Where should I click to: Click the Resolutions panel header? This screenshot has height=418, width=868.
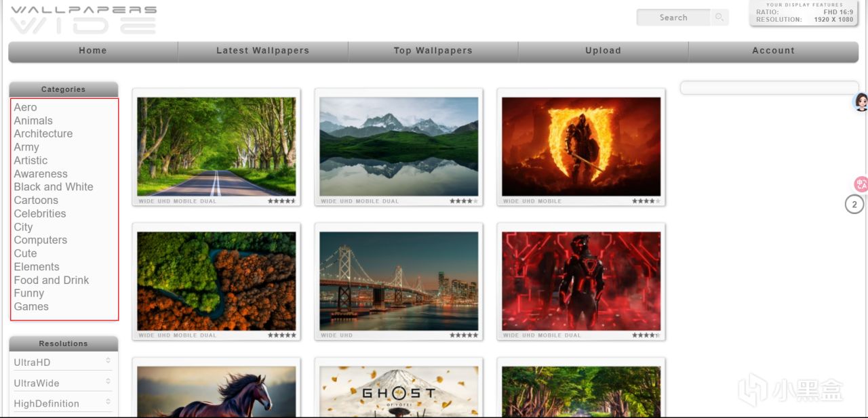[64, 343]
